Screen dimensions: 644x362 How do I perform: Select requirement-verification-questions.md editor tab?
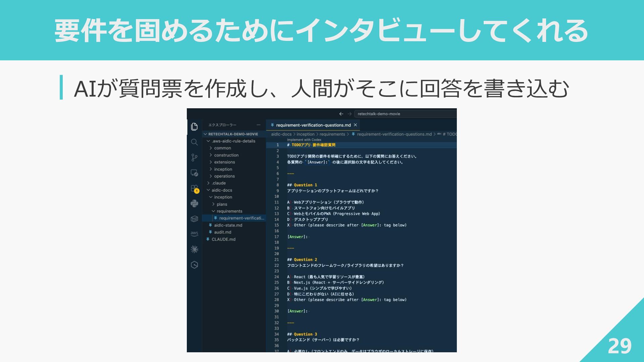click(313, 125)
